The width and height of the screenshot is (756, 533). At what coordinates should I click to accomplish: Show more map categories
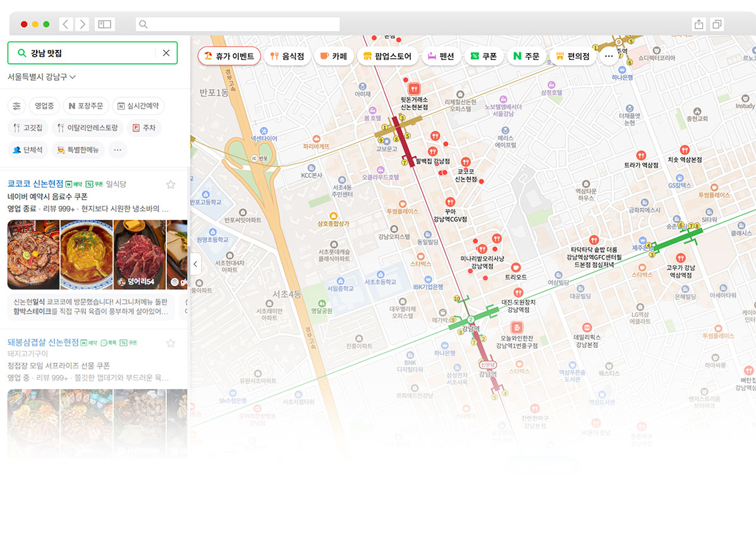pyautogui.click(x=609, y=56)
